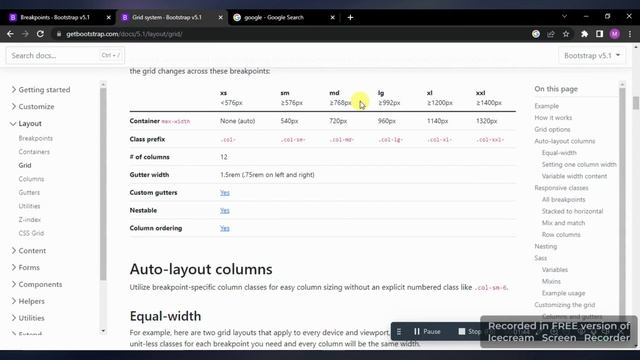Viewport: 640px width, 360px height.
Task: Jump to Mix and match section
Action: [x=563, y=223]
